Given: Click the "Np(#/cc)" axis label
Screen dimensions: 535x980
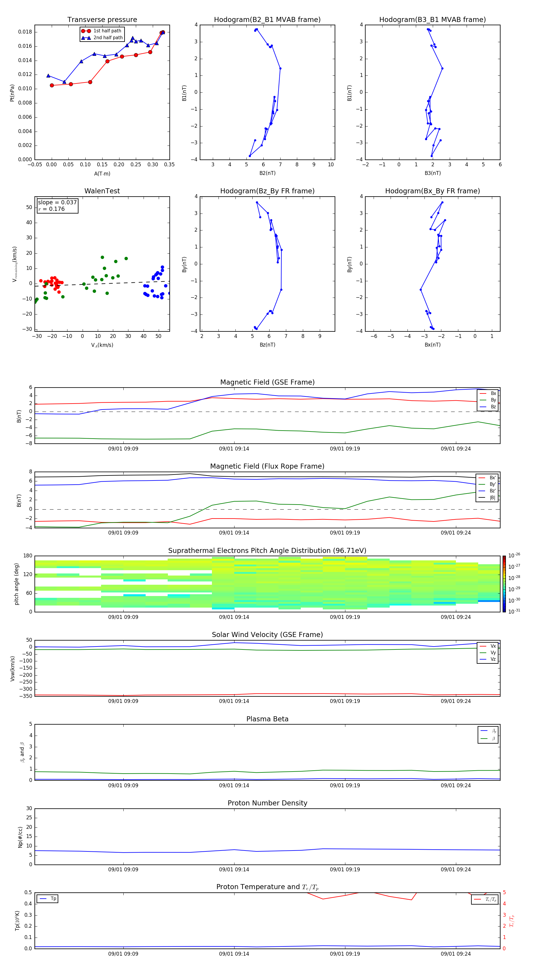Looking at the screenshot, I should (x=20, y=837).
